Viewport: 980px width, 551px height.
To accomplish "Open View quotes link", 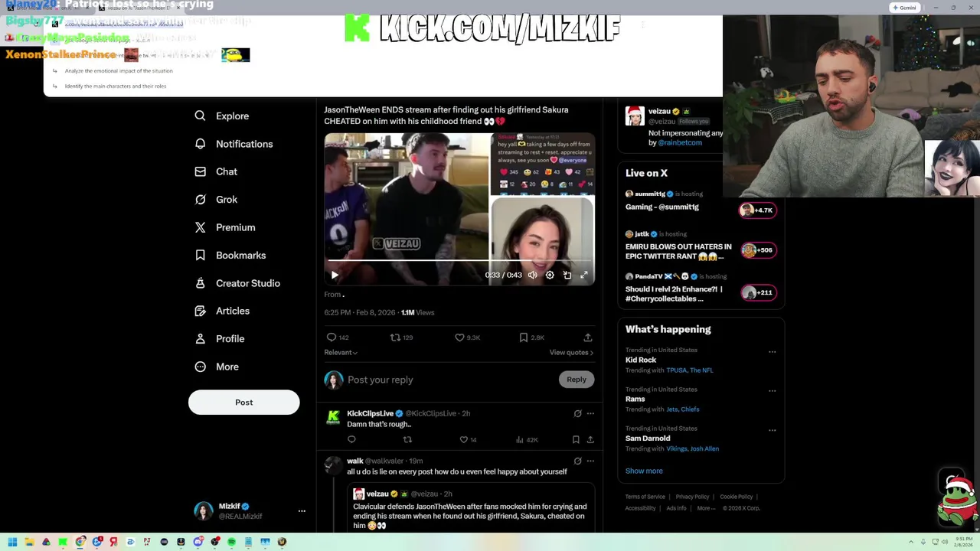I will [571, 352].
